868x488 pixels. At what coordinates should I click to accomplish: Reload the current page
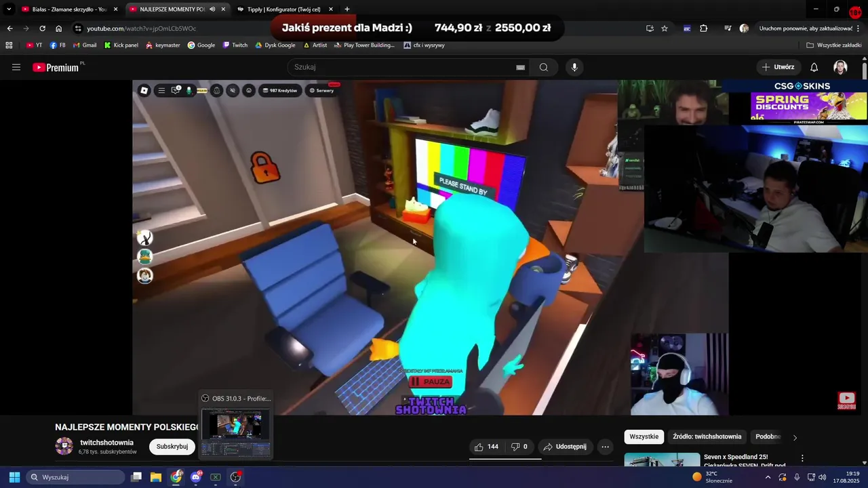click(x=42, y=28)
